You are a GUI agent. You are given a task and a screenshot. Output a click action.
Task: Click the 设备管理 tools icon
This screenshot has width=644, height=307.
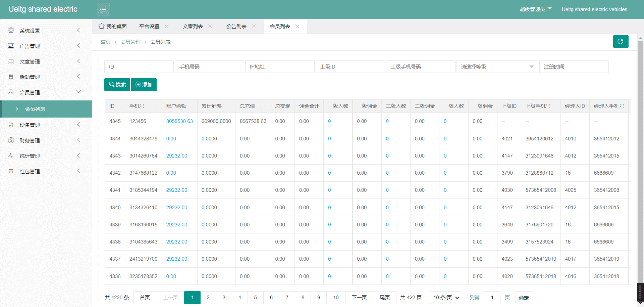point(11,125)
